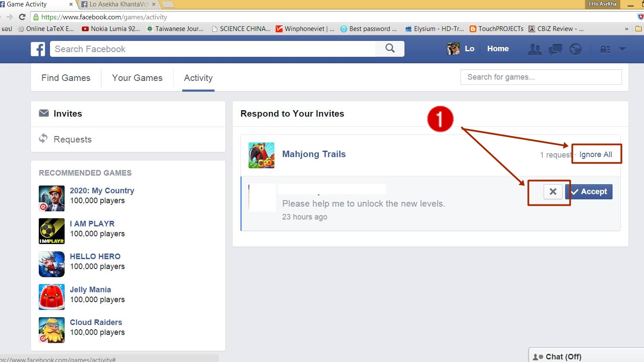Click the green HTTPS padlock icon

click(x=35, y=17)
